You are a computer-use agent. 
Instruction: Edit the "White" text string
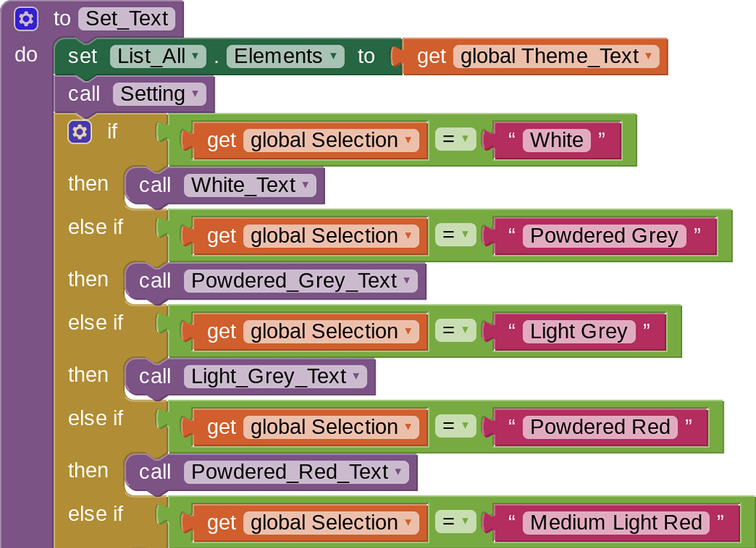[557, 140]
